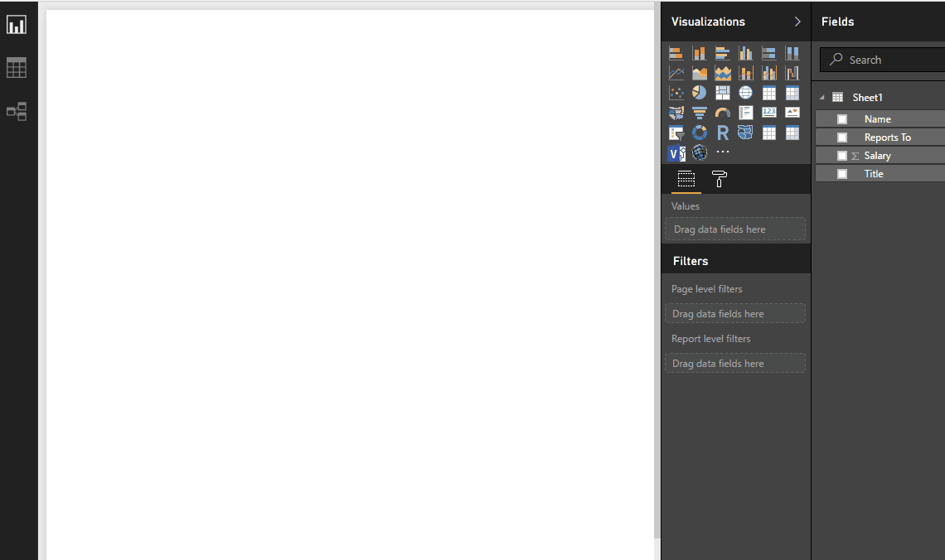Insert the R script visual

[x=723, y=133]
